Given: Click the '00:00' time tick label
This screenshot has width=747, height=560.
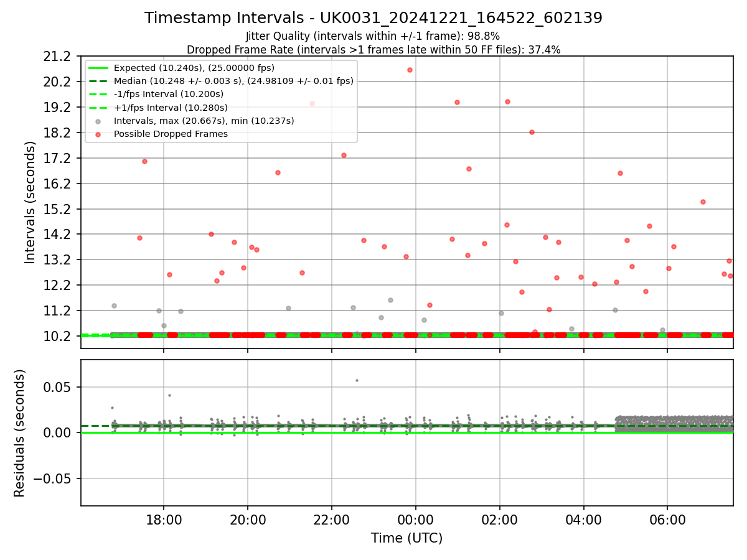Looking at the screenshot, I should pyautogui.click(x=415, y=520).
